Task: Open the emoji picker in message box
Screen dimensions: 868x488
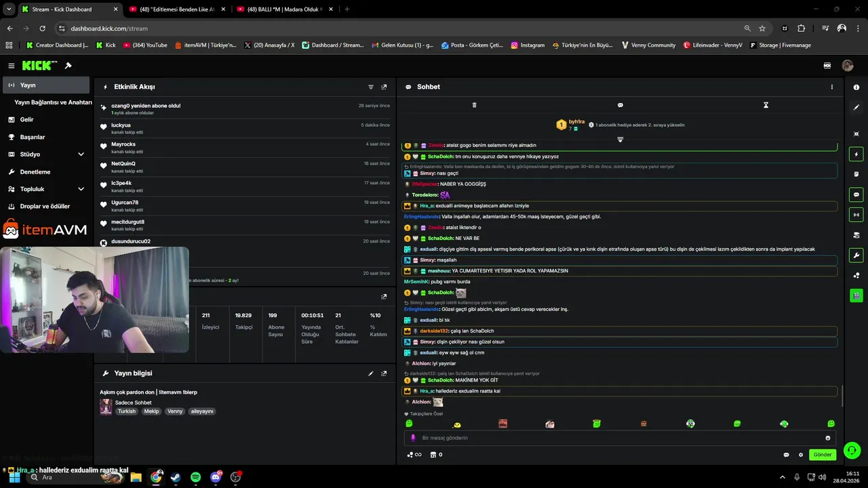Action: pyautogui.click(x=828, y=438)
